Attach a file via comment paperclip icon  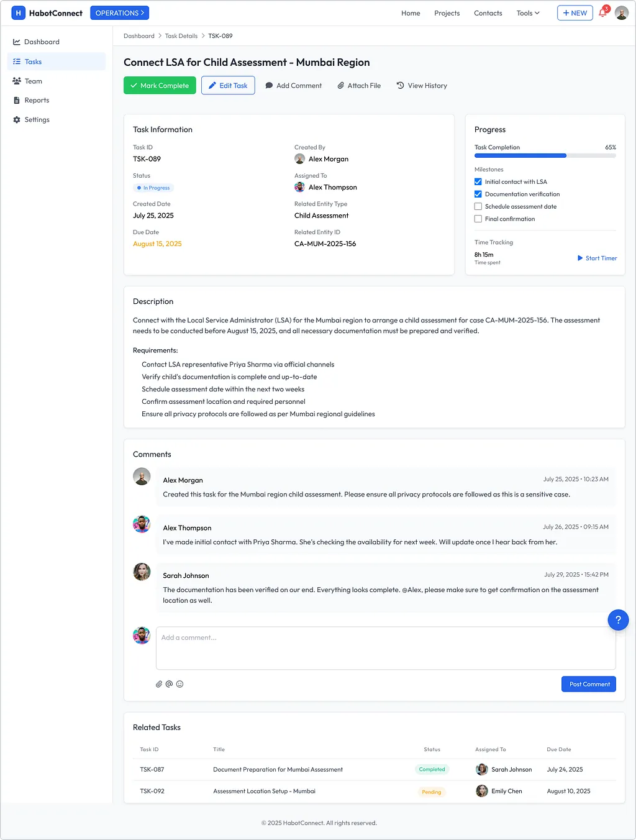[x=159, y=684]
